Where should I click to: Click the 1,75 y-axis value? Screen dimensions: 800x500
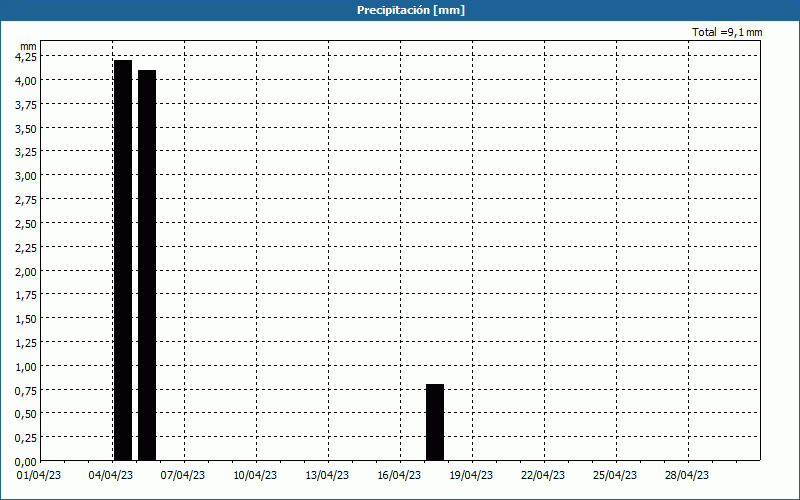26,295
